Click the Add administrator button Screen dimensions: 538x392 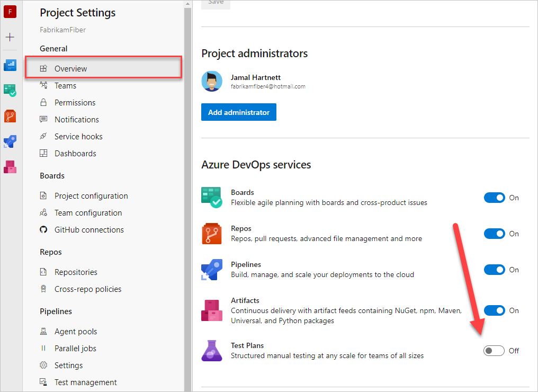point(239,112)
